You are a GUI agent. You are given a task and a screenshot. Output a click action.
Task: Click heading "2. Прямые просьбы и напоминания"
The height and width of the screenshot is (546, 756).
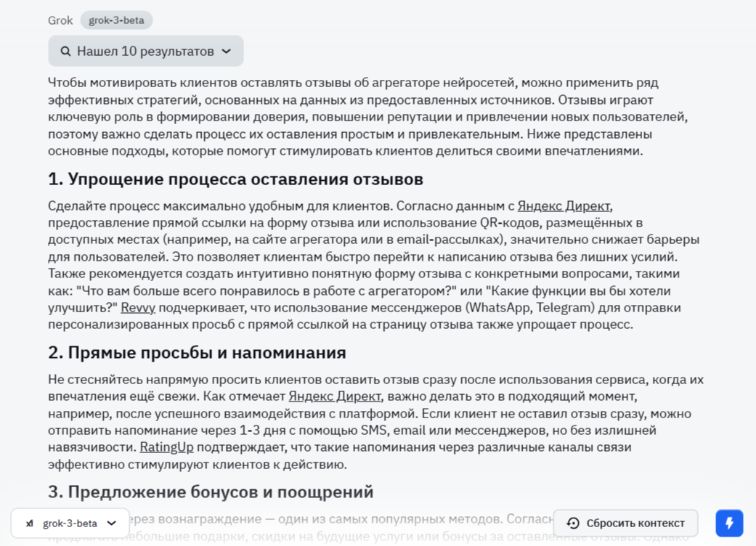pos(197,353)
